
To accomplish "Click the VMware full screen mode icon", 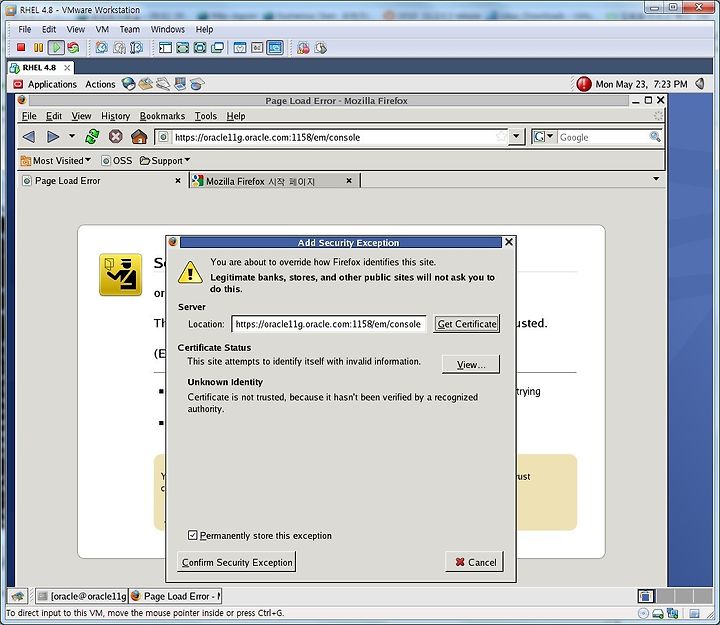I will click(x=182, y=47).
